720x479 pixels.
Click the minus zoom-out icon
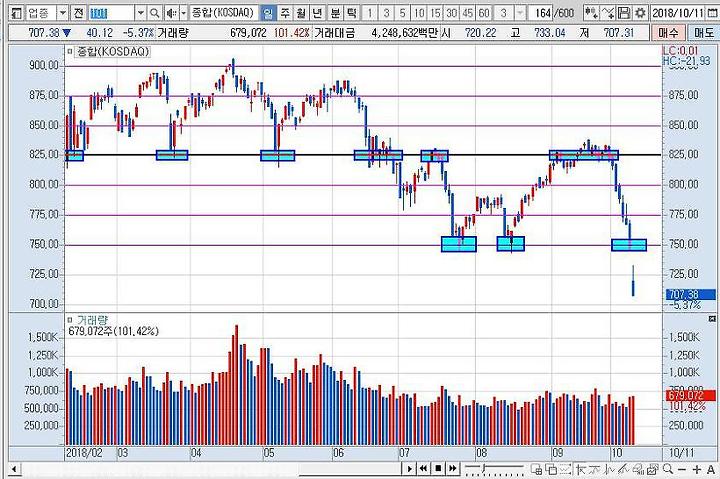pyautogui.click(x=682, y=469)
